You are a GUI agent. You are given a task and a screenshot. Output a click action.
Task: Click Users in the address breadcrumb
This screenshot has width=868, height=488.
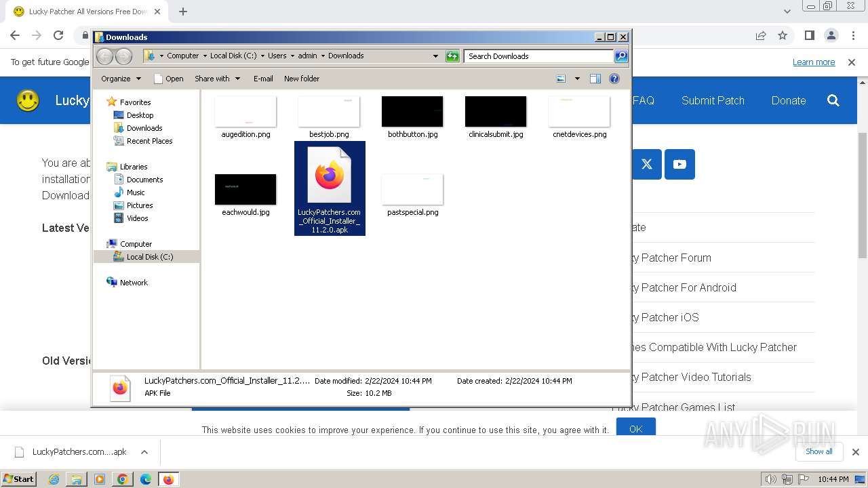tap(277, 56)
